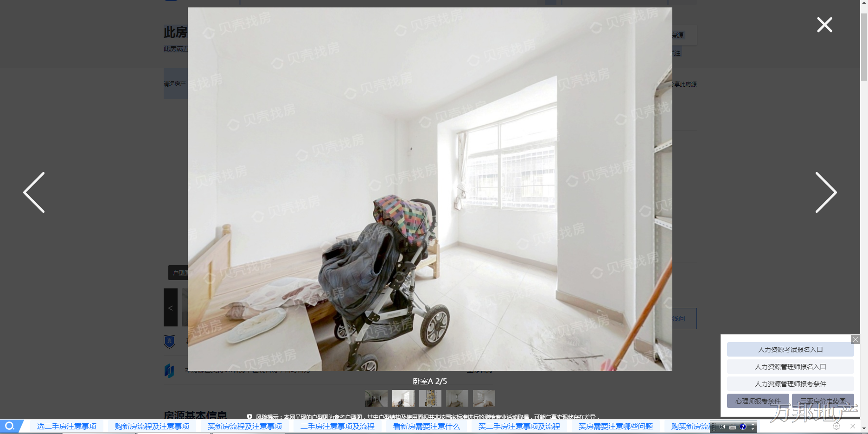868x434 pixels.
Task: Click the search icon in bottom bar
Action: point(9,426)
